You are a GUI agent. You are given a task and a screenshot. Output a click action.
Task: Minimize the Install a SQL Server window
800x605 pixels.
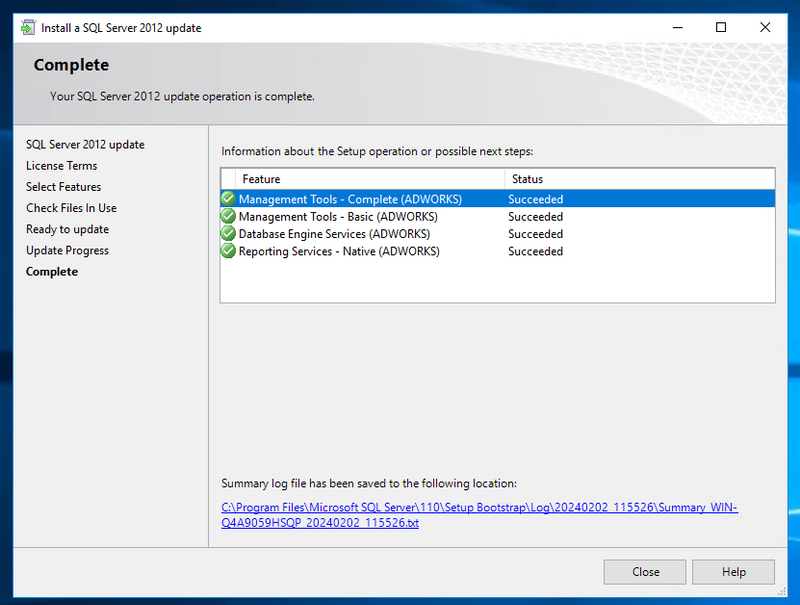678,28
